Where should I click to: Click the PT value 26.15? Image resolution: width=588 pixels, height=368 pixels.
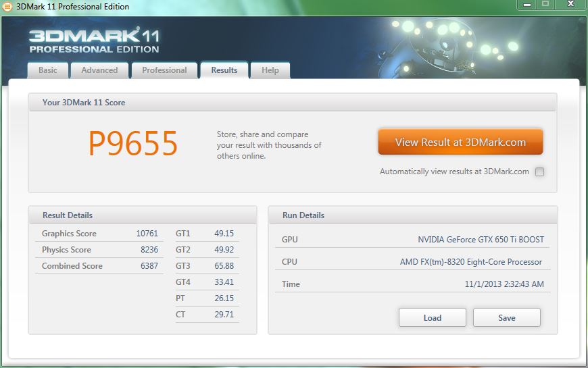224,298
